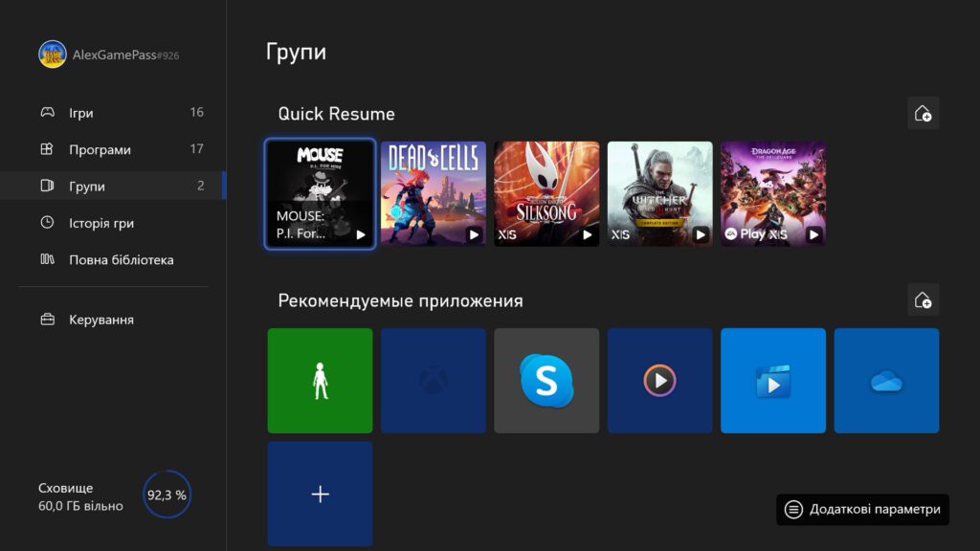Click the play arrow on Witcher tile

pos(701,235)
